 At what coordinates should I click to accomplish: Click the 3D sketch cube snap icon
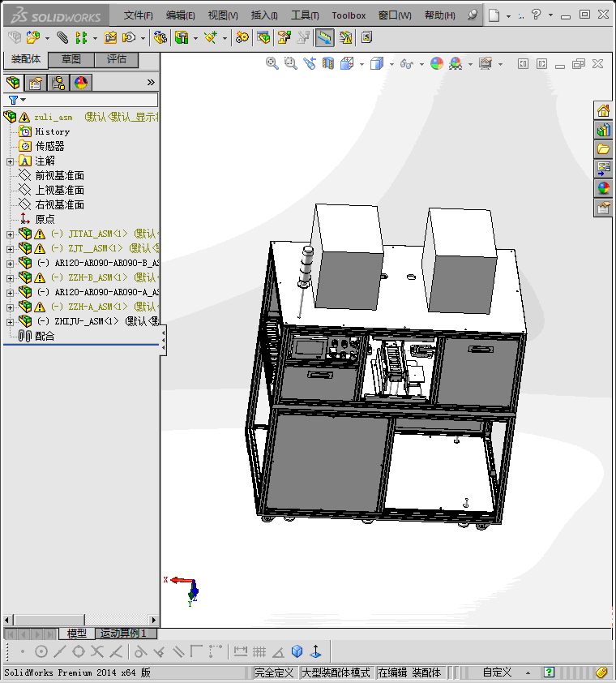[x=297, y=651]
